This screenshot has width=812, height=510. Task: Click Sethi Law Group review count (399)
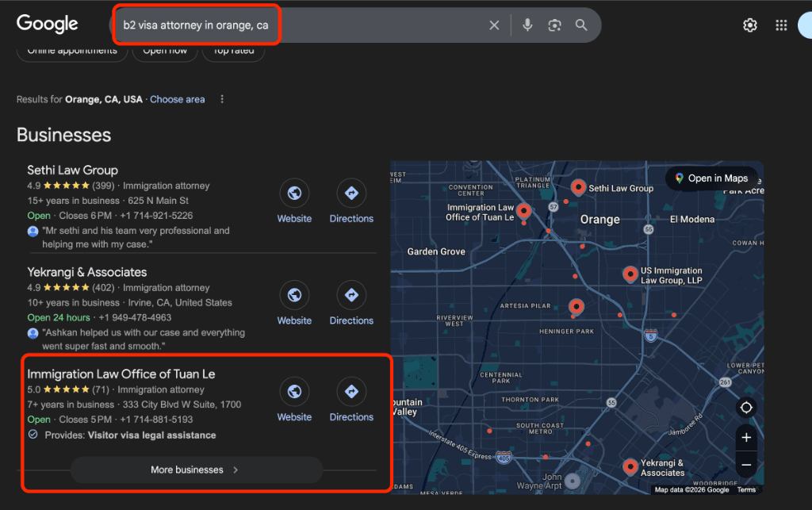tap(103, 186)
